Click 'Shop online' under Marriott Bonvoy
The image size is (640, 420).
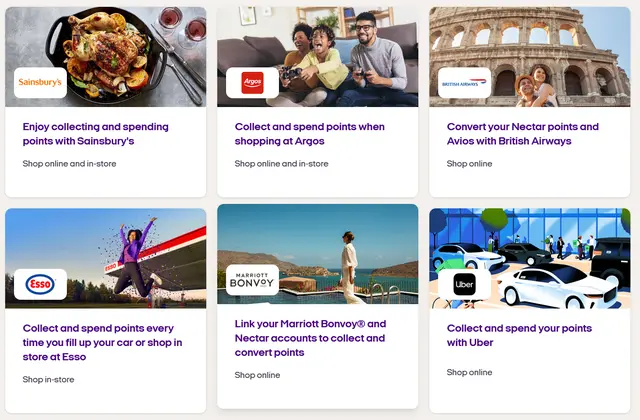pos(257,375)
